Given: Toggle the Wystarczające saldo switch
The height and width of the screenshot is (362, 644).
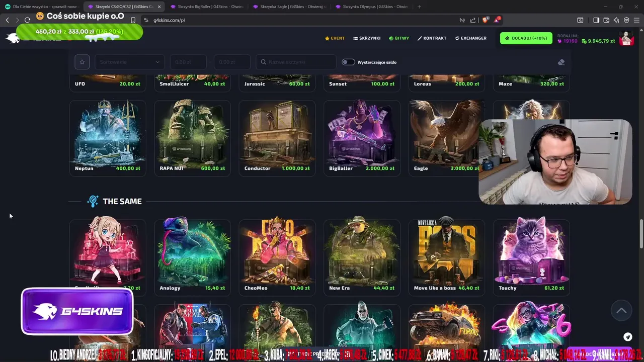Looking at the screenshot, I should pyautogui.click(x=348, y=62).
